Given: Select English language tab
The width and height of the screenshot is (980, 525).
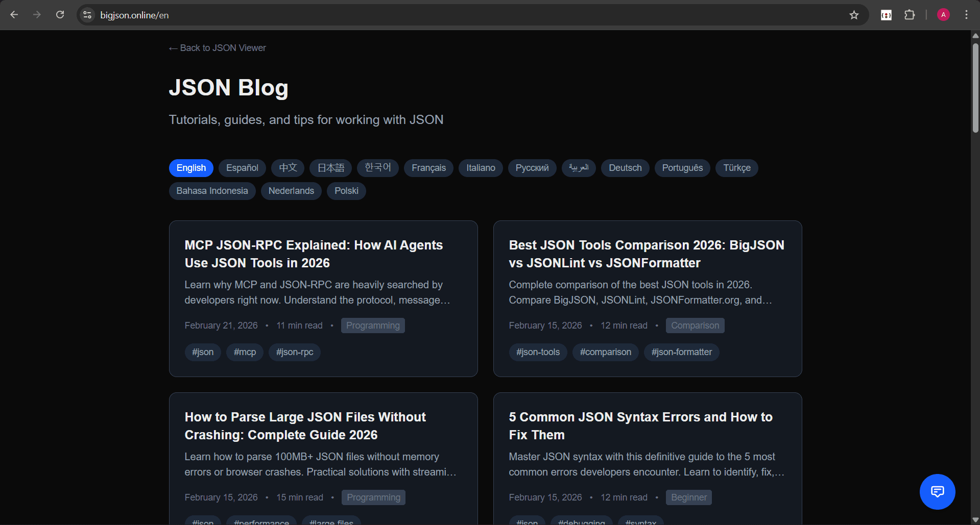Looking at the screenshot, I should (x=191, y=168).
